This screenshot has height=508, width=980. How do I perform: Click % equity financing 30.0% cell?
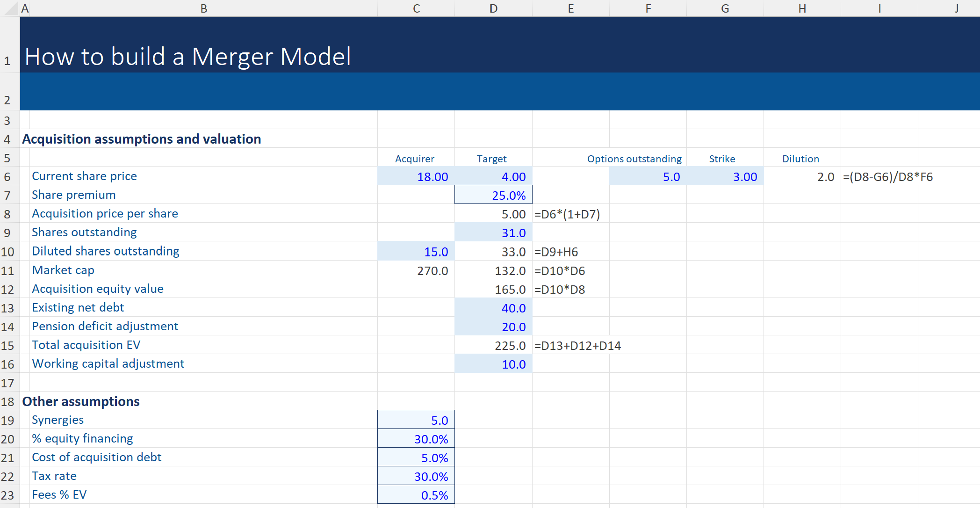(x=416, y=439)
